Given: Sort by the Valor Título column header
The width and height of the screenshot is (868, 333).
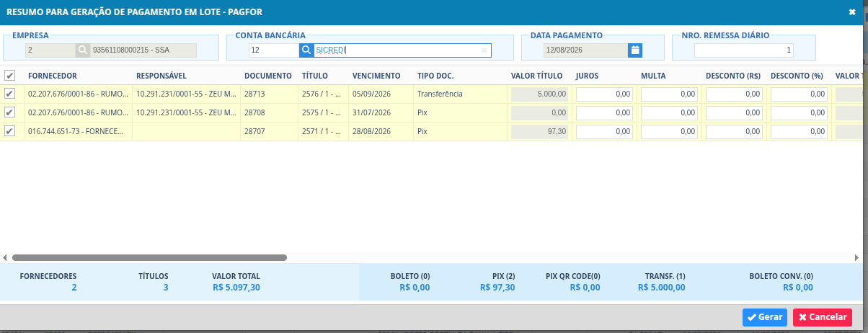Looking at the screenshot, I should 536,76.
